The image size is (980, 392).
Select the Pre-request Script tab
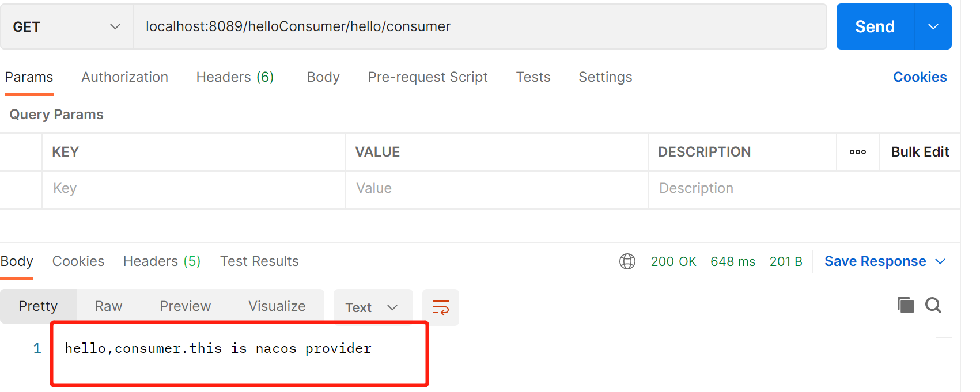(427, 77)
